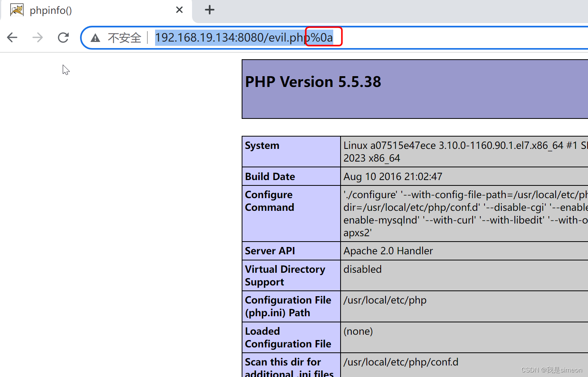This screenshot has height=377, width=588.
Task: Click the disabled value cell
Action: (362, 269)
